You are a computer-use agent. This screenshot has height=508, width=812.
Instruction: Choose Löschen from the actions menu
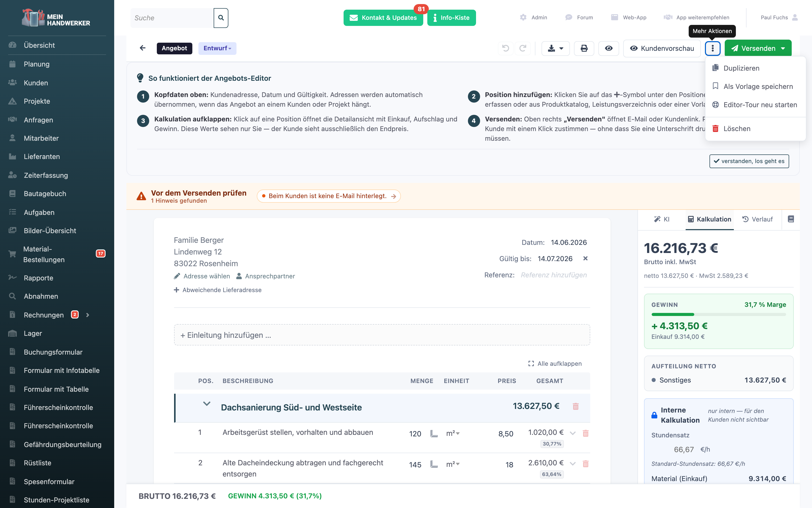(x=756, y=129)
